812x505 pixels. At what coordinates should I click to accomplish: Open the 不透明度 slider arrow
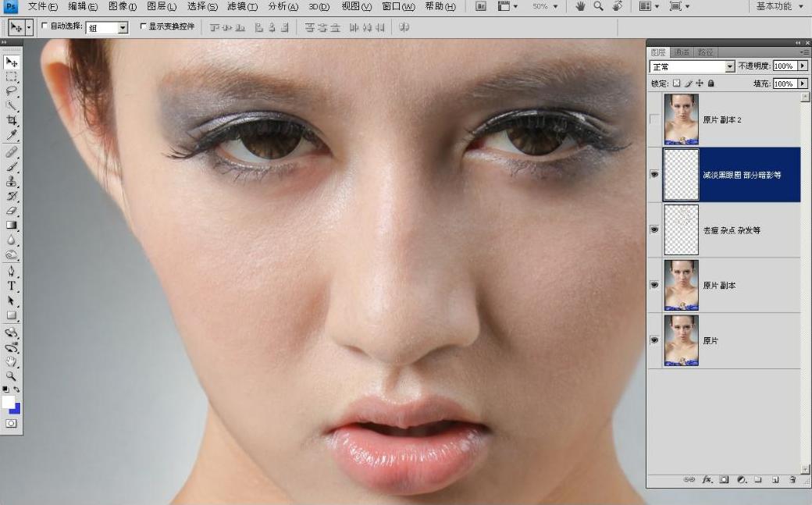803,66
